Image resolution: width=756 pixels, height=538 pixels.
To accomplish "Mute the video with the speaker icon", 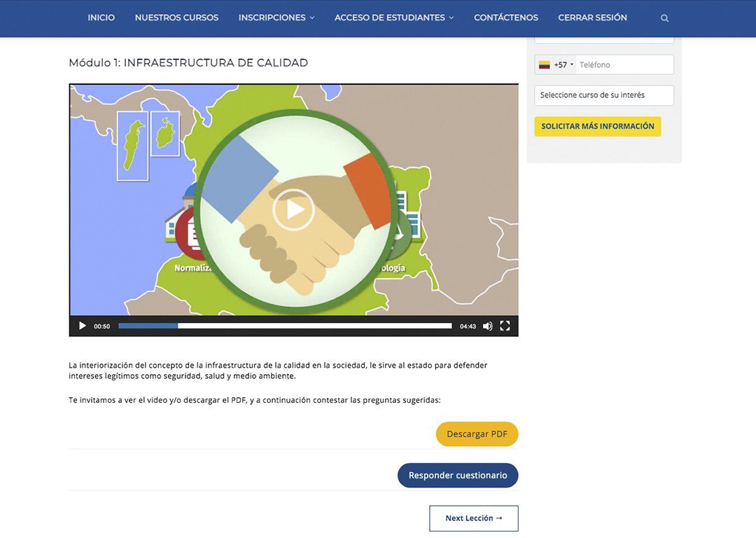I will 487,325.
